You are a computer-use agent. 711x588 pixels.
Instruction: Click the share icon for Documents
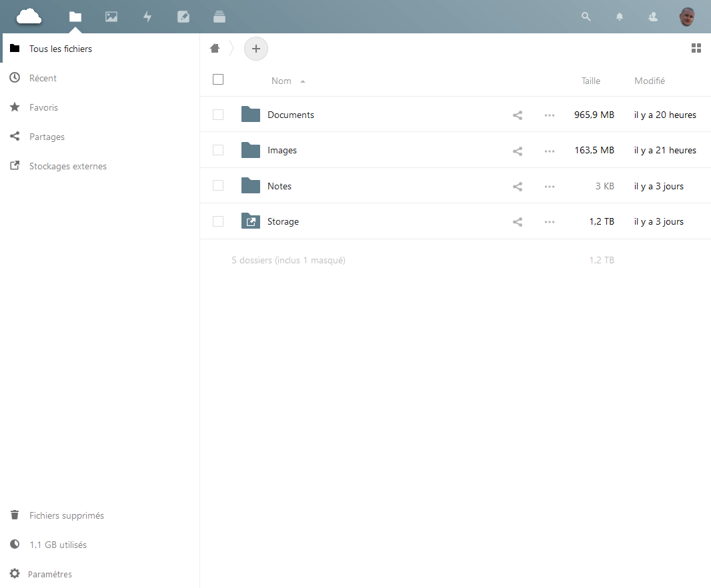point(517,115)
